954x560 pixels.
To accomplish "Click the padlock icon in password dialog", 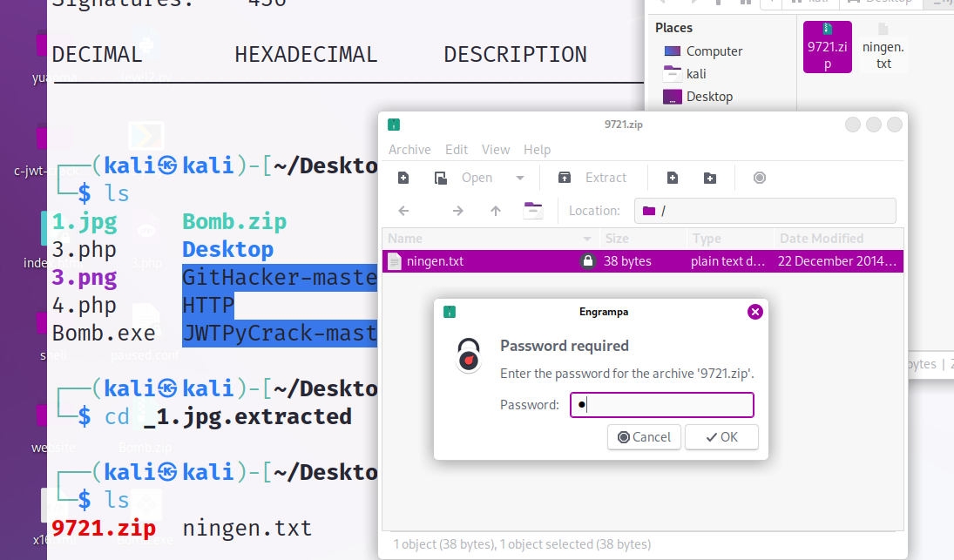I will [x=469, y=355].
